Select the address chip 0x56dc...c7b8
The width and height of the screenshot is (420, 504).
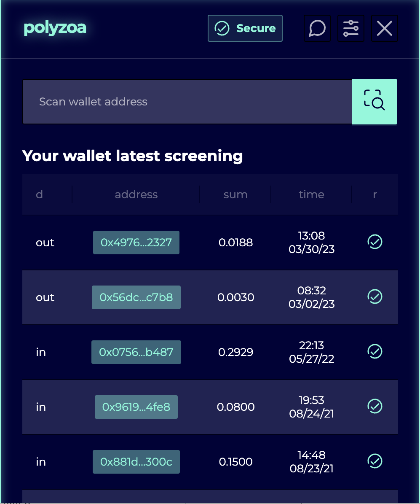pyautogui.click(x=136, y=297)
